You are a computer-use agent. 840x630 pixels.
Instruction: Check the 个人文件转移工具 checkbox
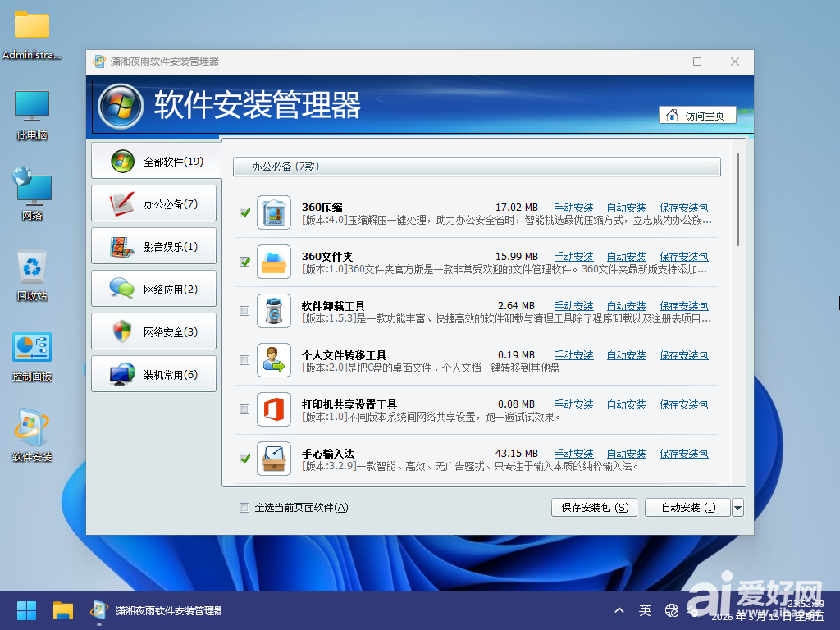pyautogui.click(x=244, y=361)
